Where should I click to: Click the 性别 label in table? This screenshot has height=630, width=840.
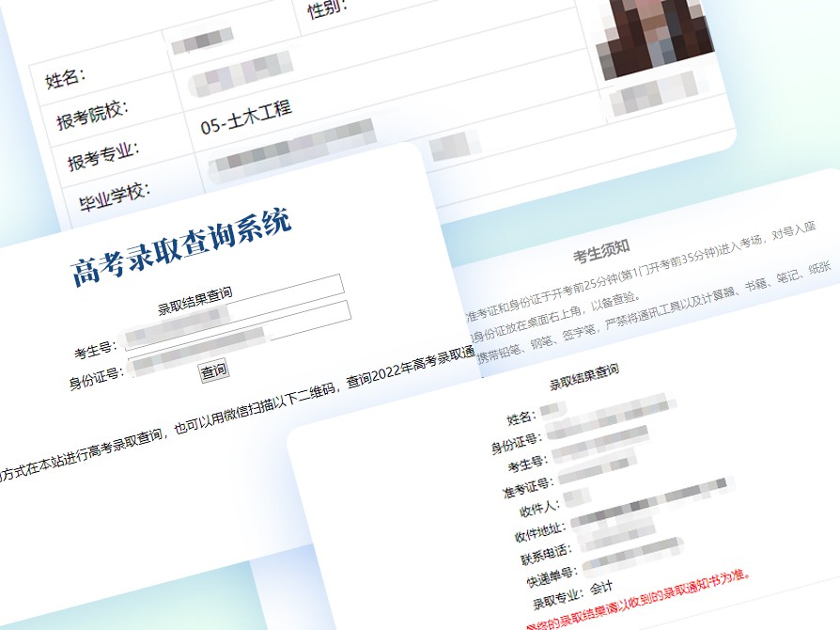(x=327, y=9)
